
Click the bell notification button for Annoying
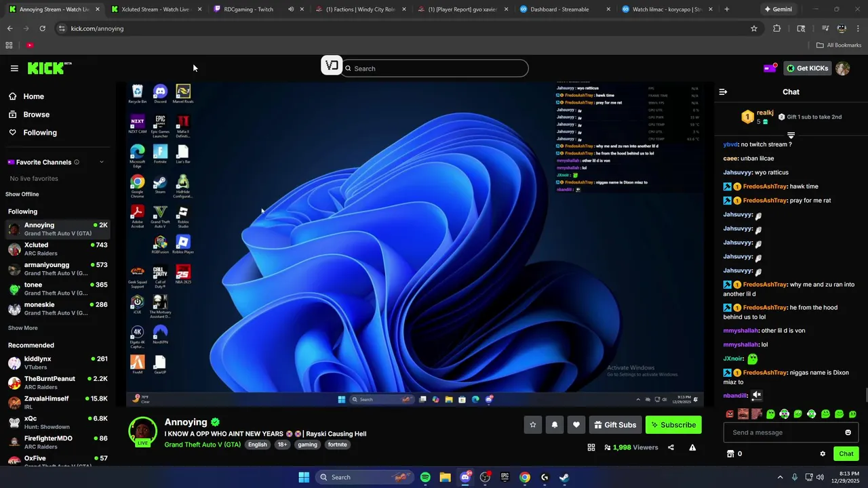[555, 425]
